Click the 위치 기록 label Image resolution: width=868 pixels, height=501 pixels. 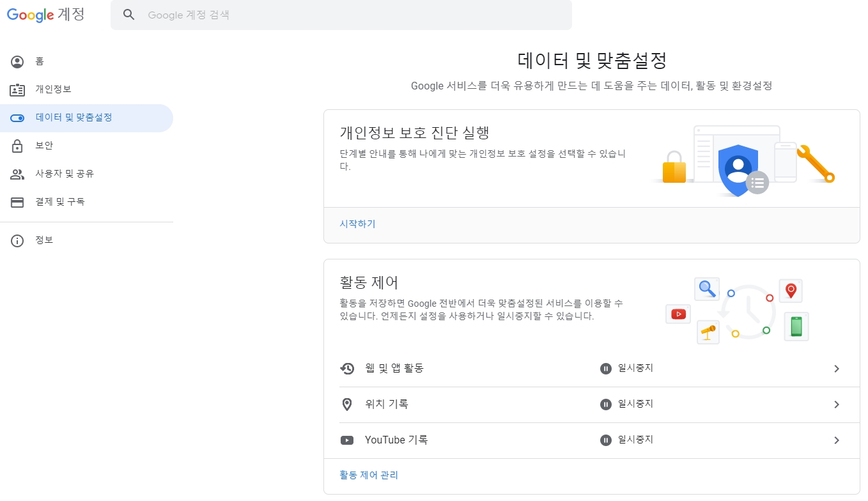tap(387, 405)
